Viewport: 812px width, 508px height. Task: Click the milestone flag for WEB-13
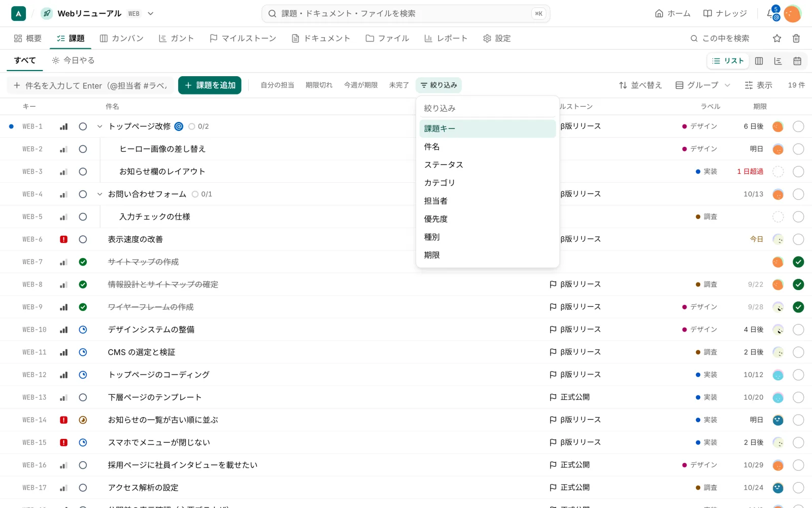[553, 397]
